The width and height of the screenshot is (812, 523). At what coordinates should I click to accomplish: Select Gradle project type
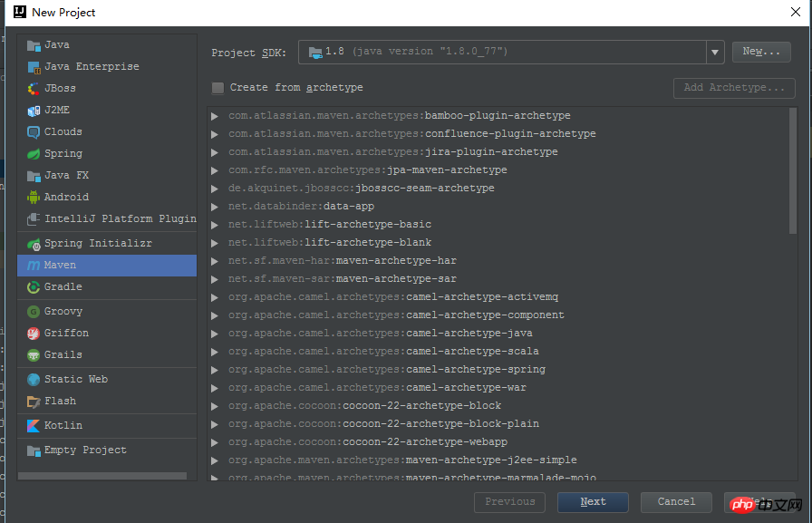[107, 286]
